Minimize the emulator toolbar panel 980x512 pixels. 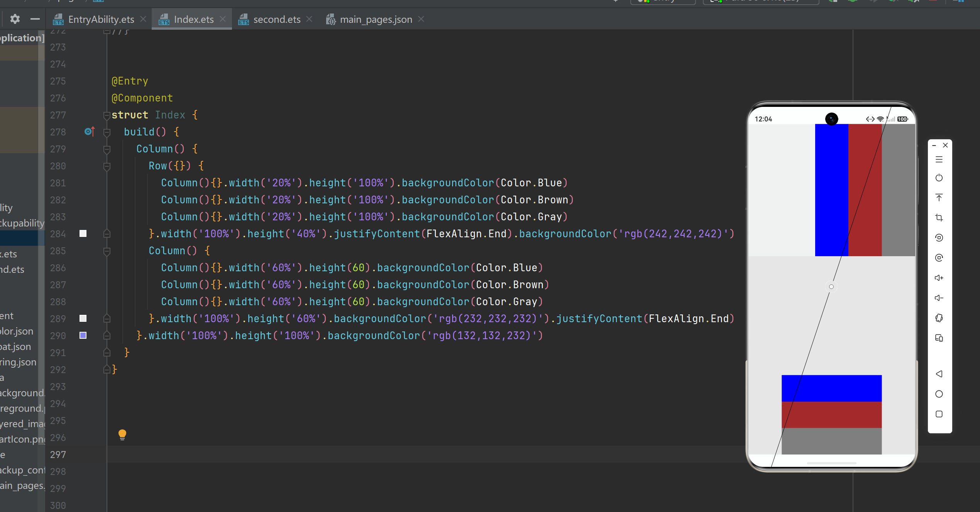click(934, 145)
